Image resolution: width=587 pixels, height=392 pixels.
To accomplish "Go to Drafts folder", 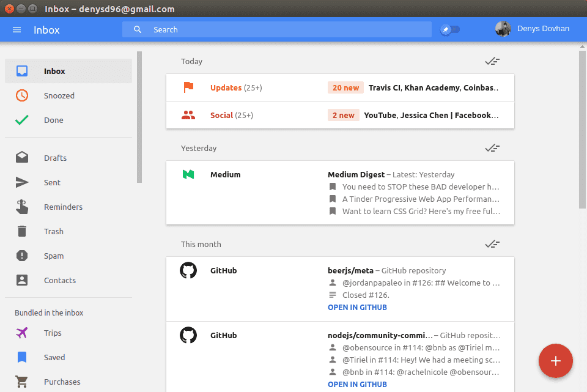I will (68, 158).
